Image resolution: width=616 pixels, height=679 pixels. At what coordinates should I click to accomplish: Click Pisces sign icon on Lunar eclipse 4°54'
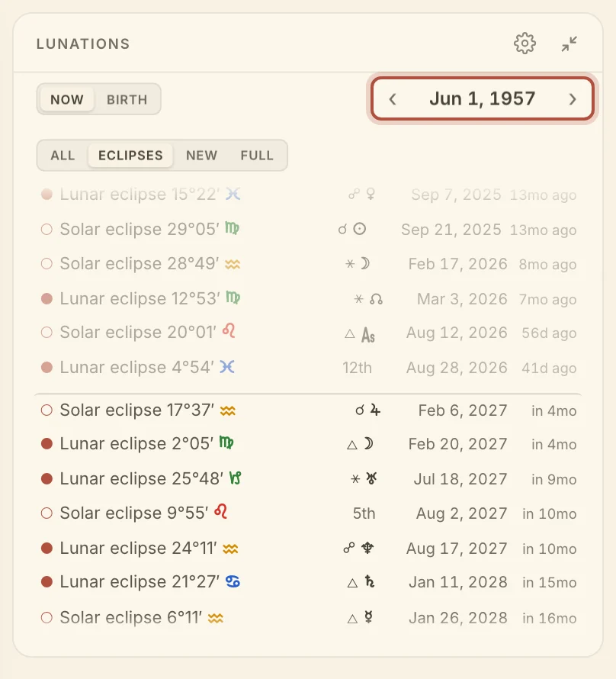coord(227,367)
